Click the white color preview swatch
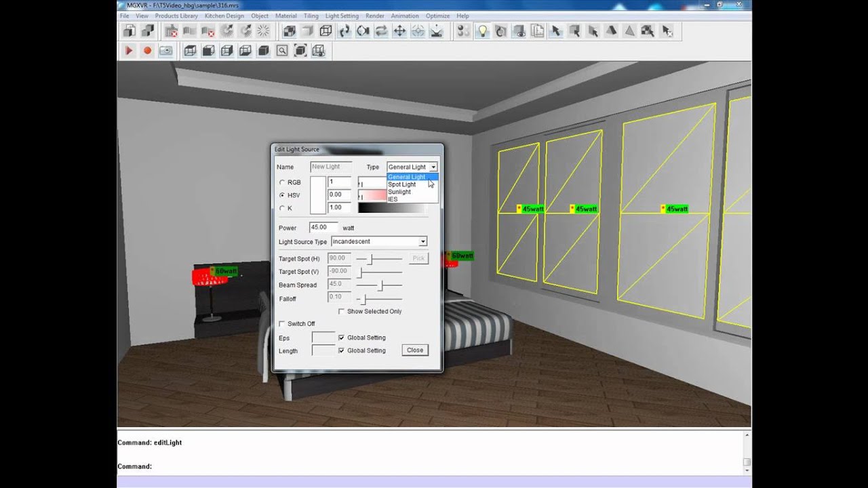Viewport: 868px width, 488px height. coord(317,195)
